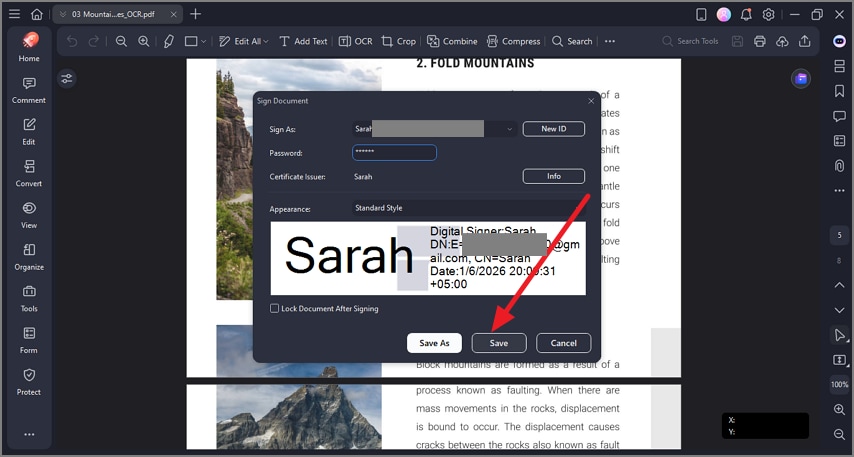The width and height of the screenshot is (854, 457).
Task: Open the Form sidebar item
Action: pos(29,340)
